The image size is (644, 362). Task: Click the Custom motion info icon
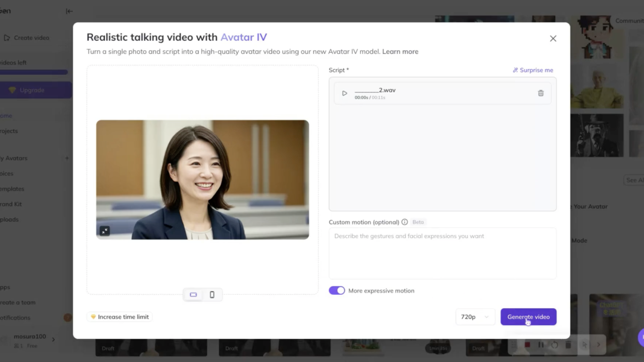tap(405, 222)
